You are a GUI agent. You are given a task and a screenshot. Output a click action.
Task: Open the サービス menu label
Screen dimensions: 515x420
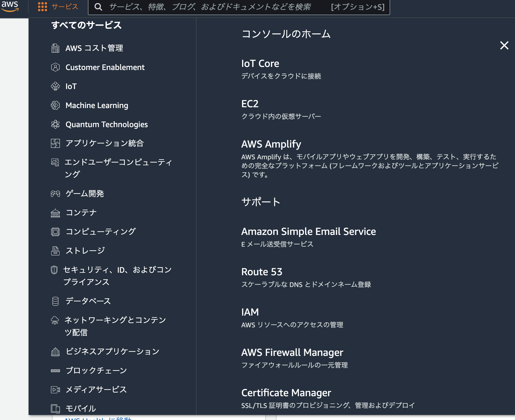[65, 7]
